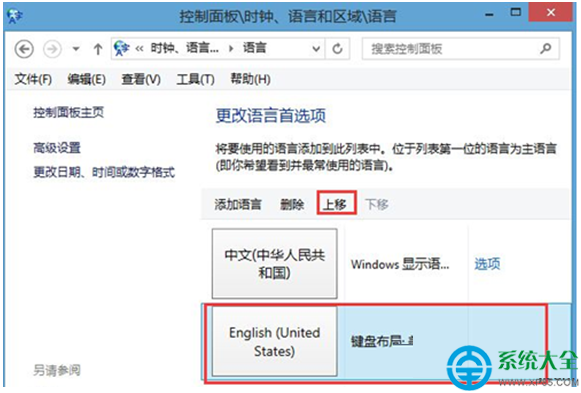581x393 pixels.
Task: Maximize the control panel window
Action: point(515,13)
